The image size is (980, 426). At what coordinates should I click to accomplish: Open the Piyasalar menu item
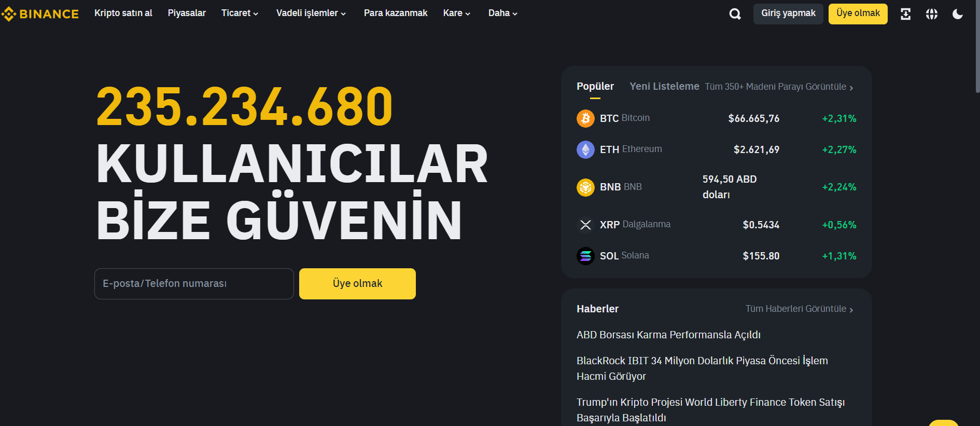(187, 13)
